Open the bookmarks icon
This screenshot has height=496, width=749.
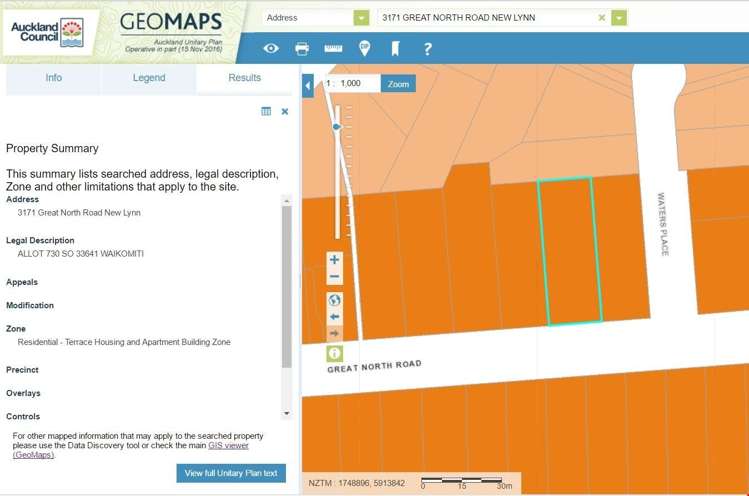click(x=396, y=48)
